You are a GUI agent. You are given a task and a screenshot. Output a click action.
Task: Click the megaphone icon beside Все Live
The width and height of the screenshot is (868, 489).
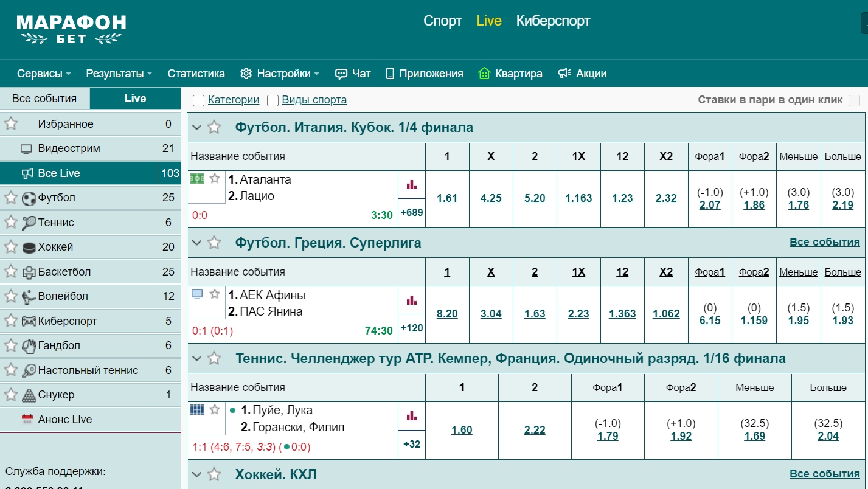(27, 173)
